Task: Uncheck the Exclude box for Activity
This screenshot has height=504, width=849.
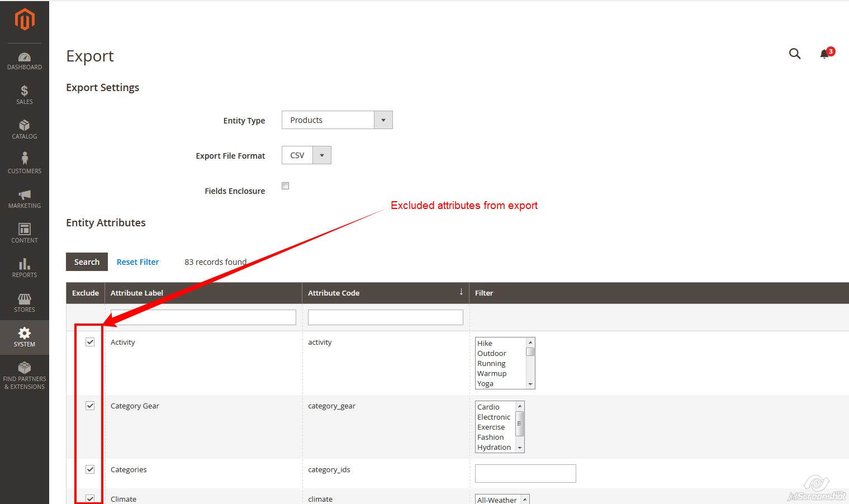Action: pos(90,342)
